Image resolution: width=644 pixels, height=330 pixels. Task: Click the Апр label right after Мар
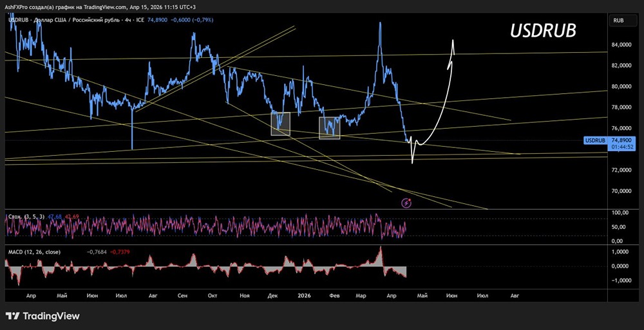[393, 295]
